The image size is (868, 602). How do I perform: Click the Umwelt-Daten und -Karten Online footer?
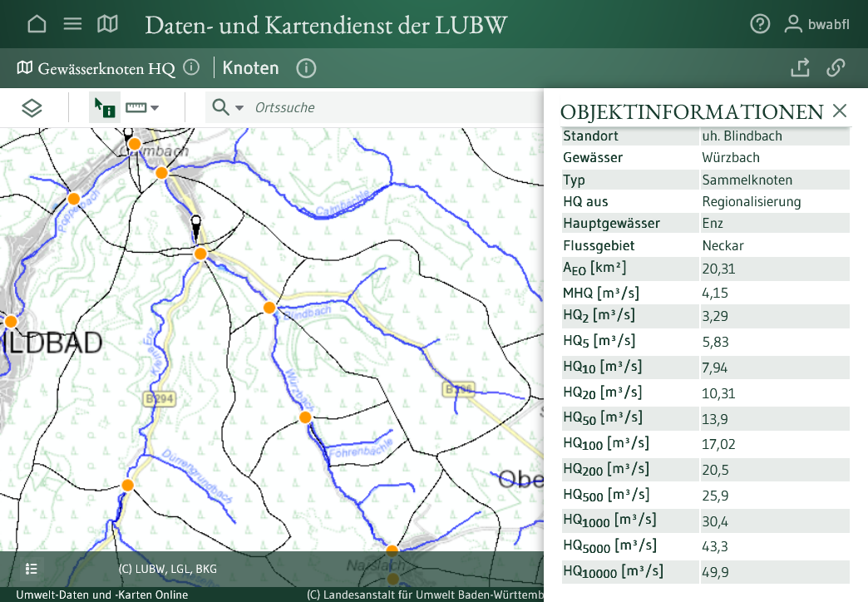pos(102,595)
